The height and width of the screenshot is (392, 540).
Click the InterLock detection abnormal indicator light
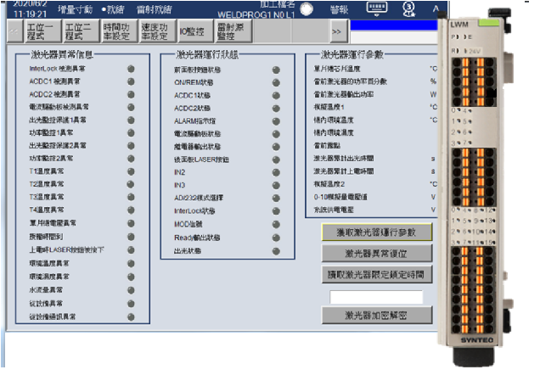[x=131, y=70]
